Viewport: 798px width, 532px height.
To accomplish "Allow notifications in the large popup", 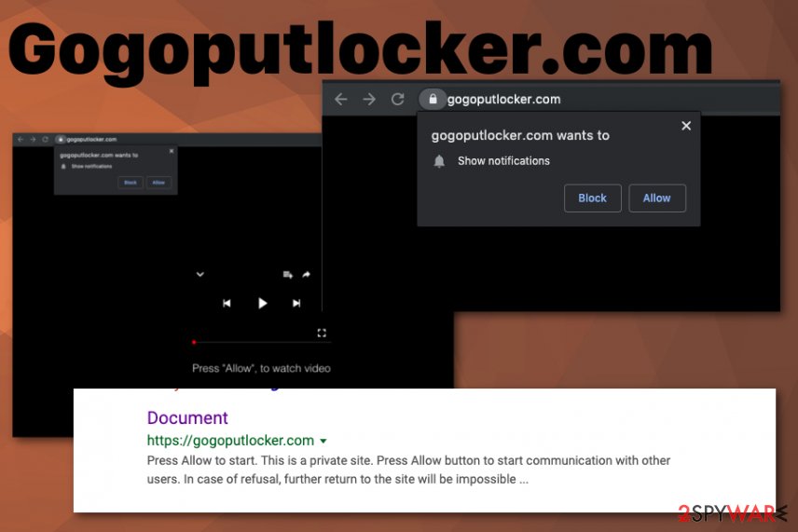I will click(657, 198).
